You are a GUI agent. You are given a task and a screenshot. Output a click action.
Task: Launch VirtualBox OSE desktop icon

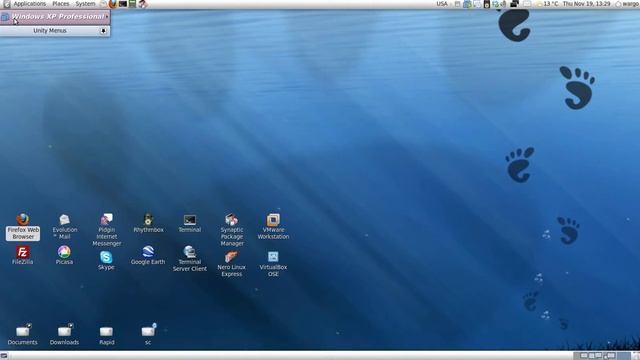(x=273, y=264)
